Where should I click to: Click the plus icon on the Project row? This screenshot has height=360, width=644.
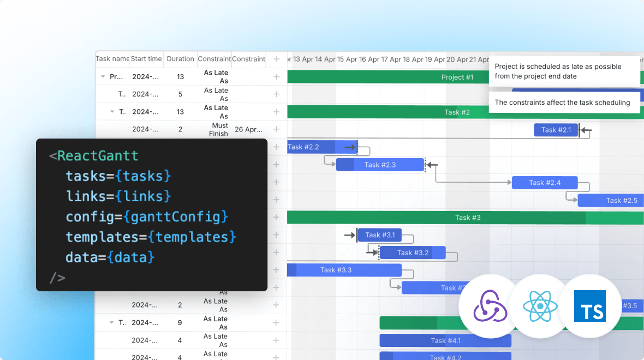(x=276, y=76)
